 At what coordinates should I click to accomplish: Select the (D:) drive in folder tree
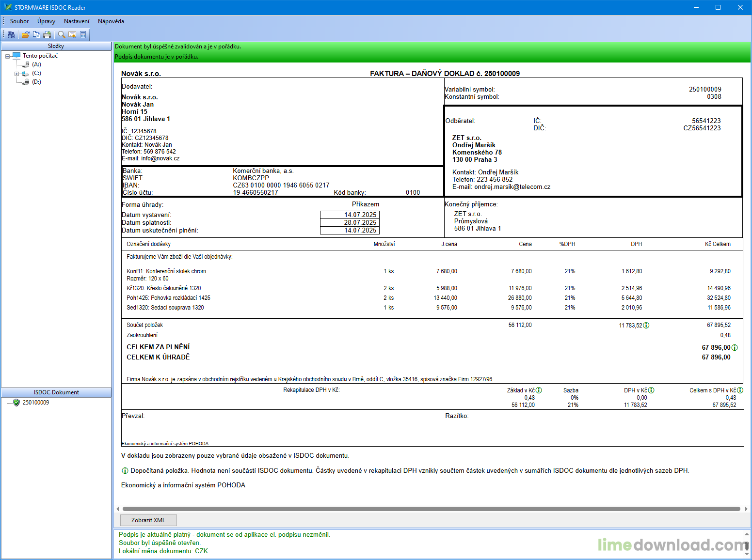coord(36,82)
